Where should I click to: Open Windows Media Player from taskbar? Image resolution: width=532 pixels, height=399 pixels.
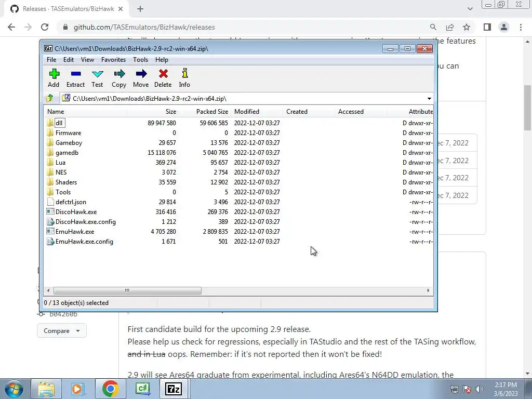pyautogui.click(x=78, y=389)
